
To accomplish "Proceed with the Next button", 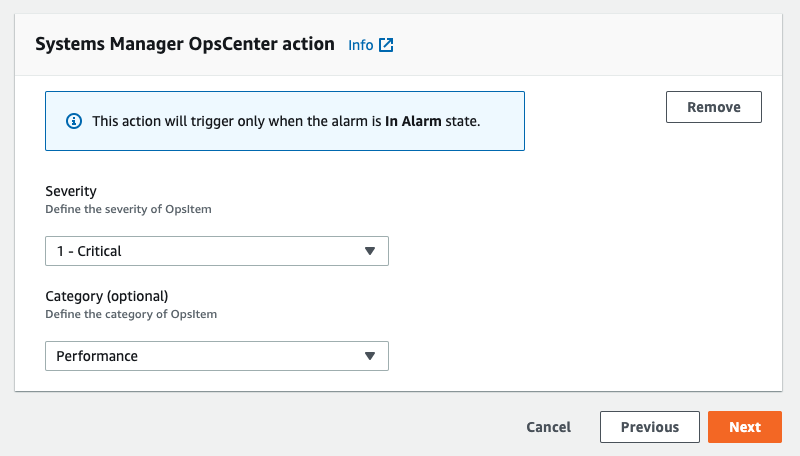I will [745, 427].
